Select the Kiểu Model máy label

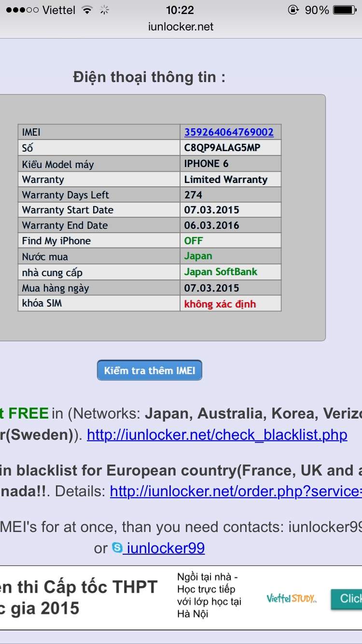[x=58, y=164]
